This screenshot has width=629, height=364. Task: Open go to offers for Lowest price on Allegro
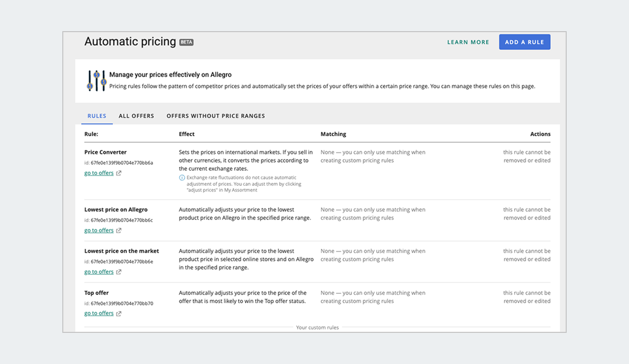pyautogui.click(x=99, y=230)
